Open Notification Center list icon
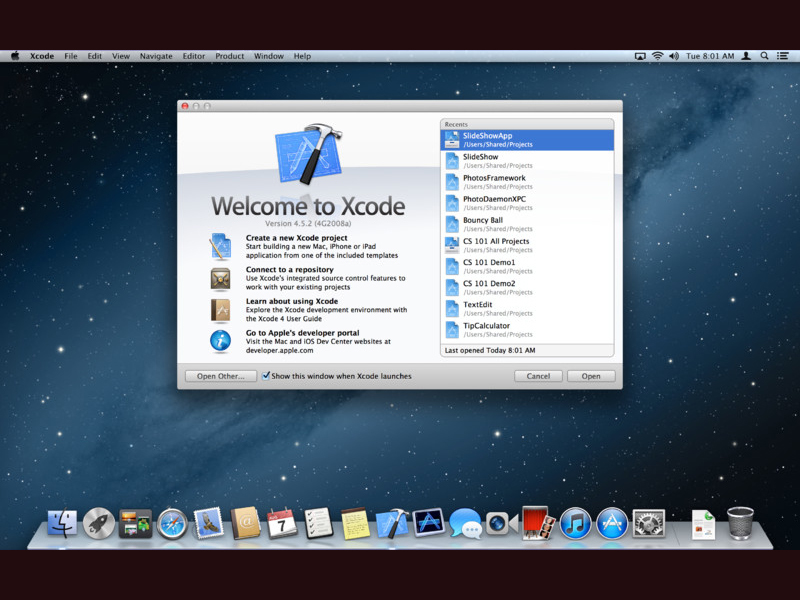Screen dimensions: 800x600 pos(783,56)
